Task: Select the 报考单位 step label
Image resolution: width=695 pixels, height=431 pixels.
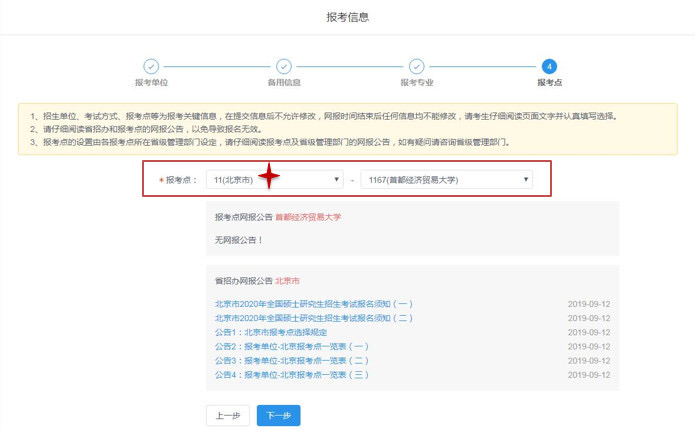Action: point(151,83)
